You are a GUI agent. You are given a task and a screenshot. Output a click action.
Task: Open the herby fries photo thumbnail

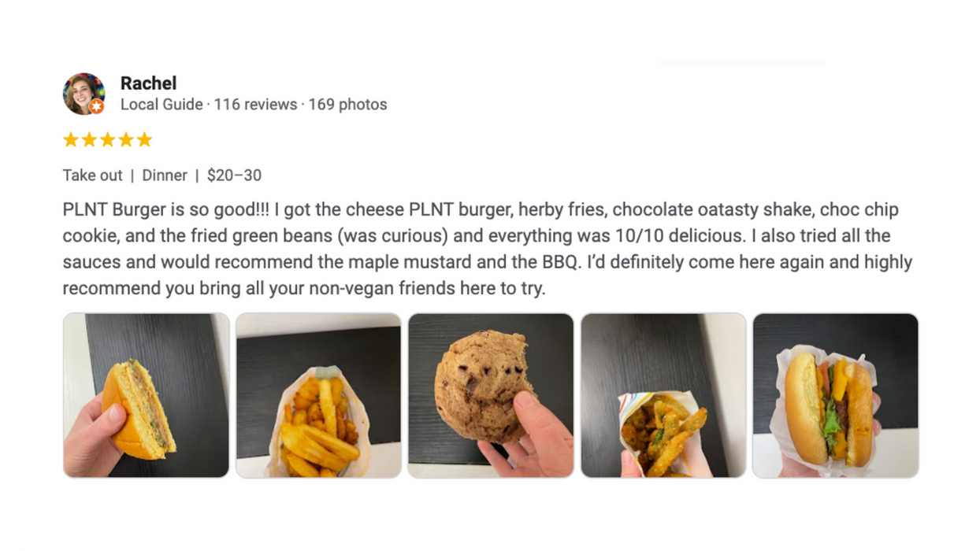[x=318, y=395]
